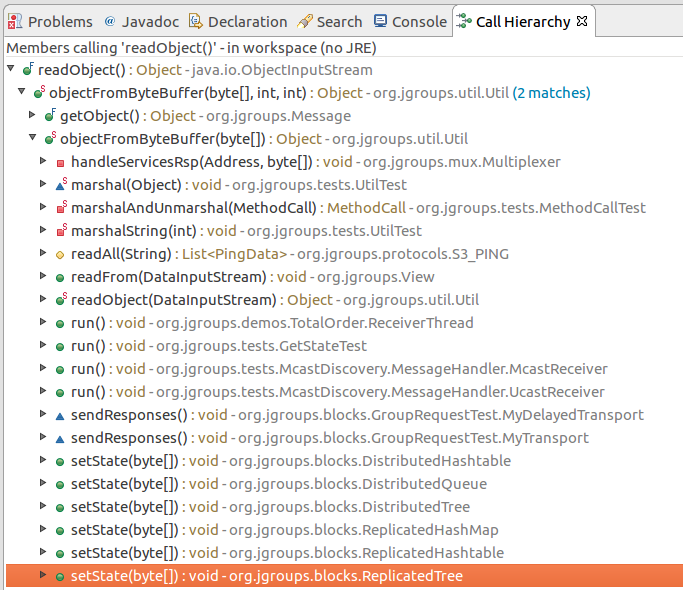The image size is (683, 590).
Task: Click the Javadoc @ icon
Action: [x=110, y=21]
